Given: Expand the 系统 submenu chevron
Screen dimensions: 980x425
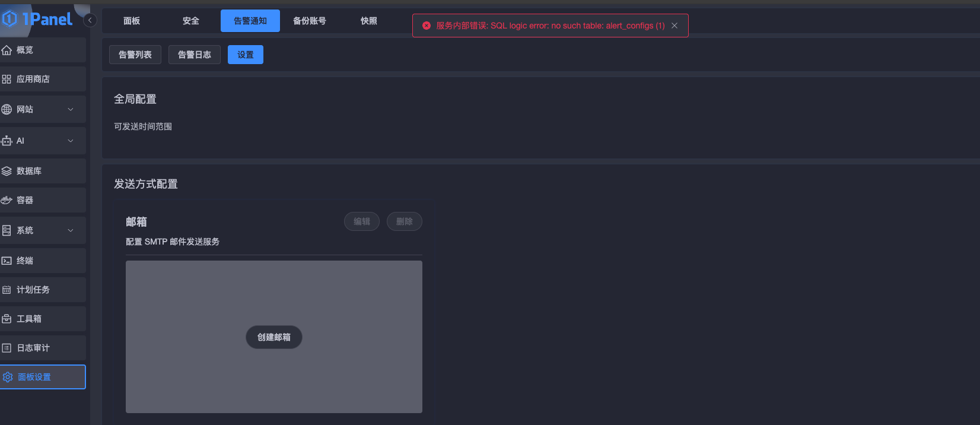Looking at the screenshot, I should coord(71,230).
